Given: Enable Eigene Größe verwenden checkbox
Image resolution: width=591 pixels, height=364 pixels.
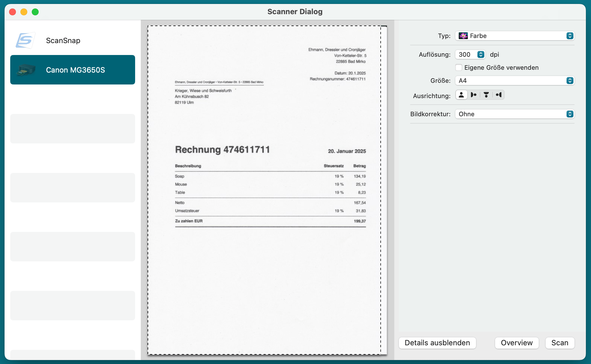Looking at the screenshot, I should 459,67.
